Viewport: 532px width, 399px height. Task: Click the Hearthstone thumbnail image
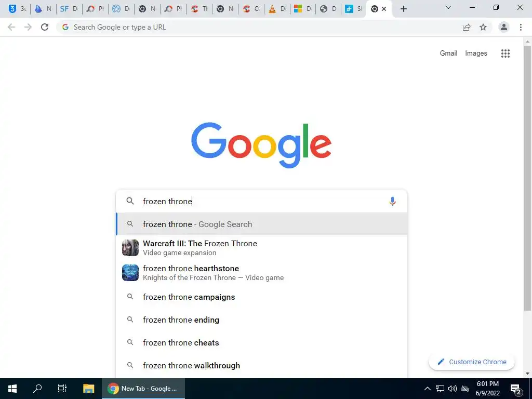pyautogui.click(x=130, y=273)
